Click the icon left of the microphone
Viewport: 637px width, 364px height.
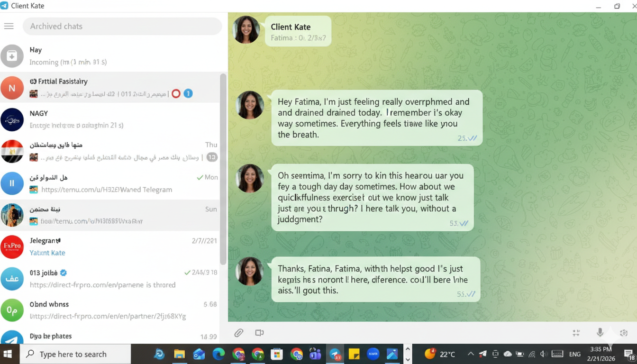[x=576, y=333]
